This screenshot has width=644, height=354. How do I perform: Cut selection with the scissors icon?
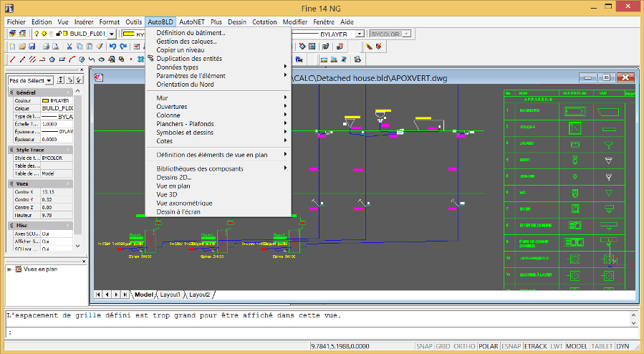pyautogui.click(x=69, y=47)
